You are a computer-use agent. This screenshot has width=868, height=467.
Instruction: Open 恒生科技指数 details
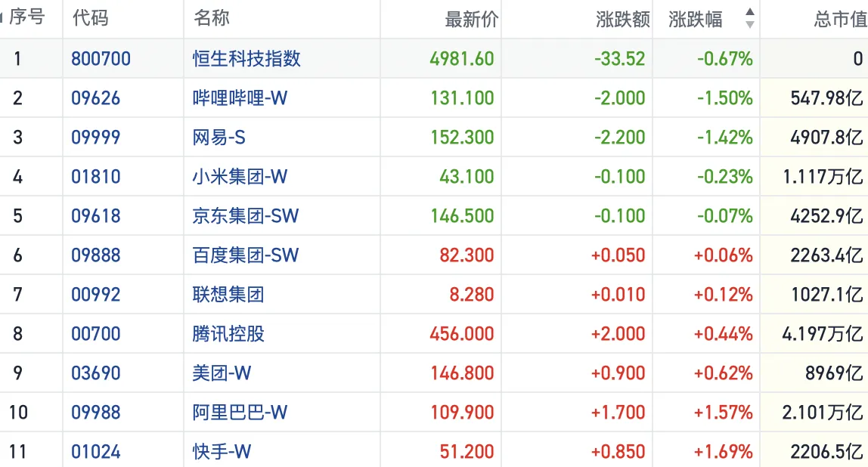246,59
